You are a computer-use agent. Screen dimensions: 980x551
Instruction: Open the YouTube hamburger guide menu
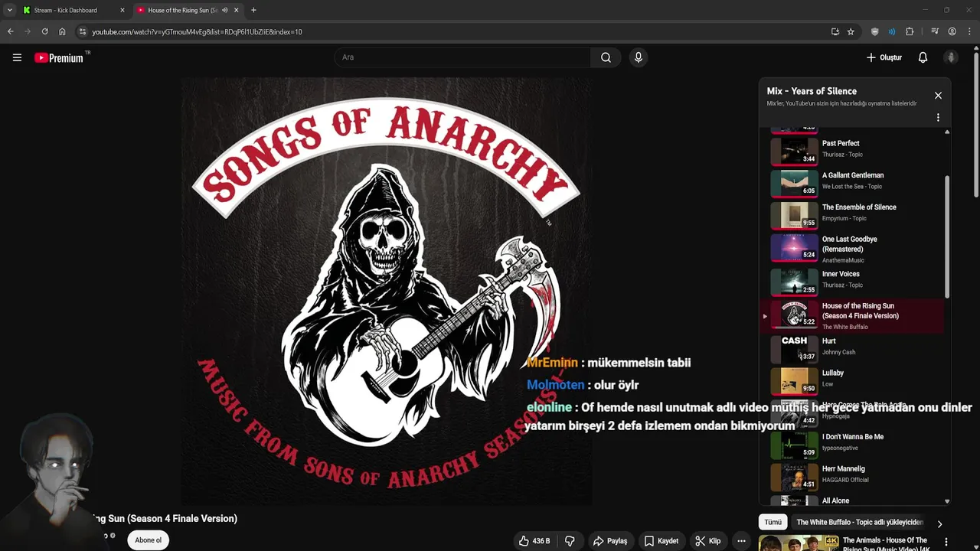tap(17, 57)
